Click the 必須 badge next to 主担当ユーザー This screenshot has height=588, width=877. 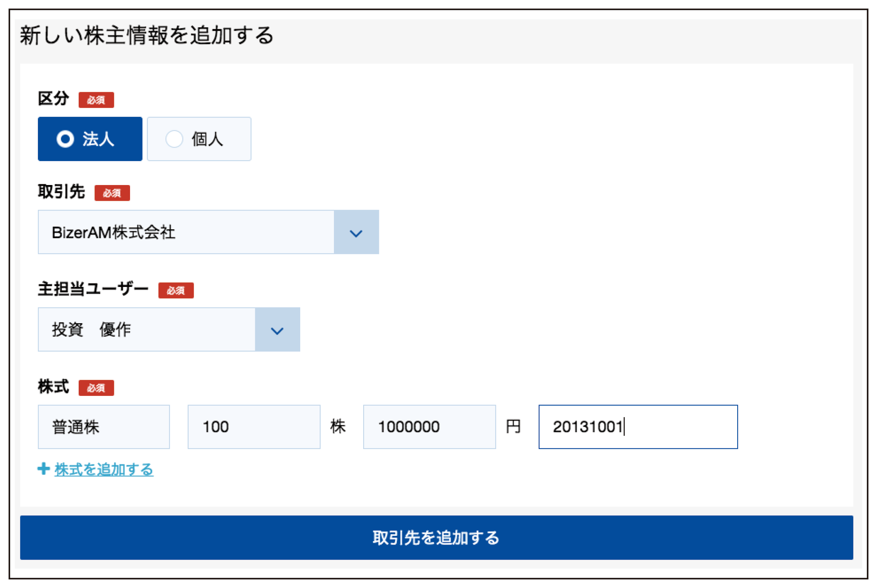point(176,291)
